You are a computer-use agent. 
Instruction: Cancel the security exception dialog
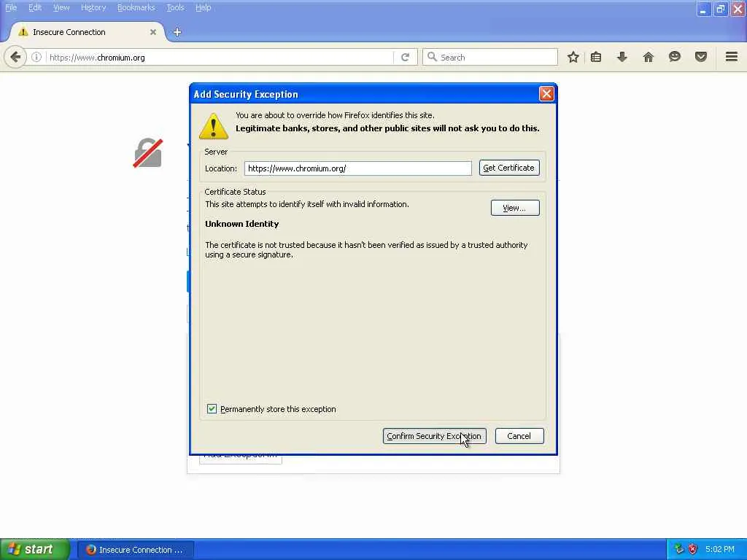(x=519, y=436)
